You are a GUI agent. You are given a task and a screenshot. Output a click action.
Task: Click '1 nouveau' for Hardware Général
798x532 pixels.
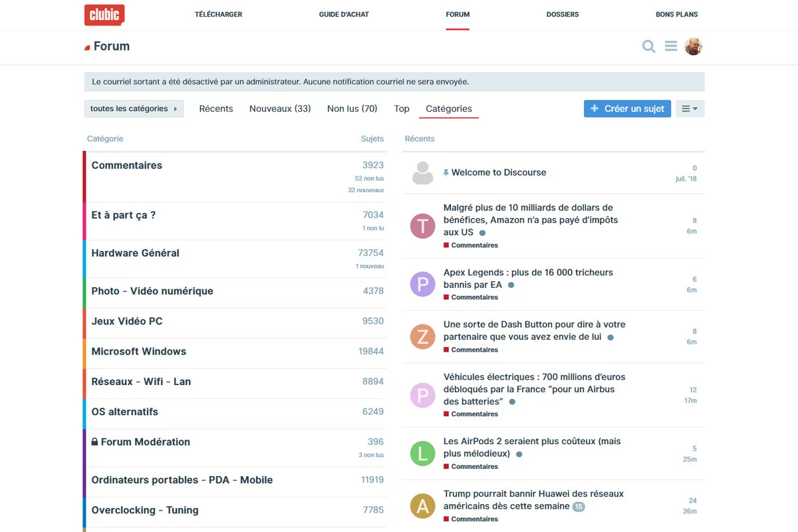(370, 267)
